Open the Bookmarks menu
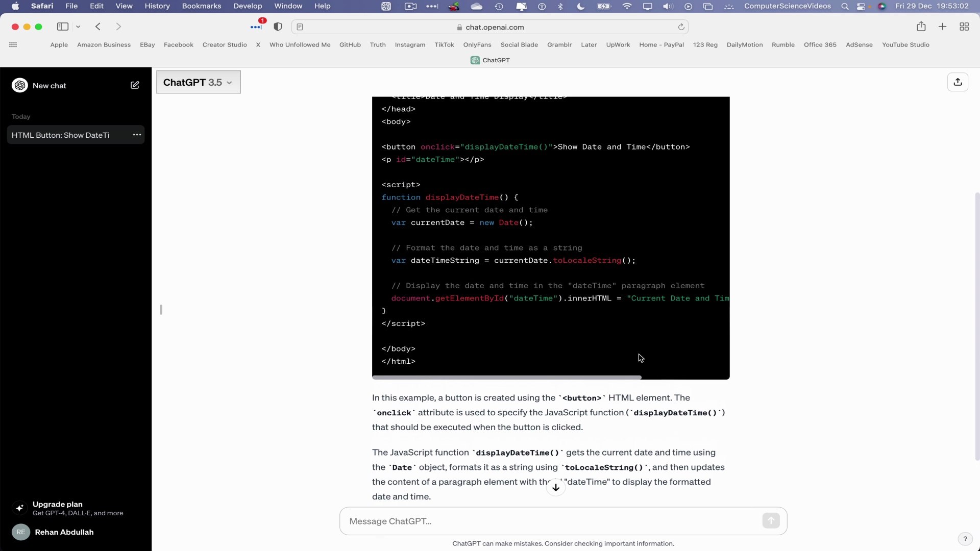 click(x=202, y=6)
